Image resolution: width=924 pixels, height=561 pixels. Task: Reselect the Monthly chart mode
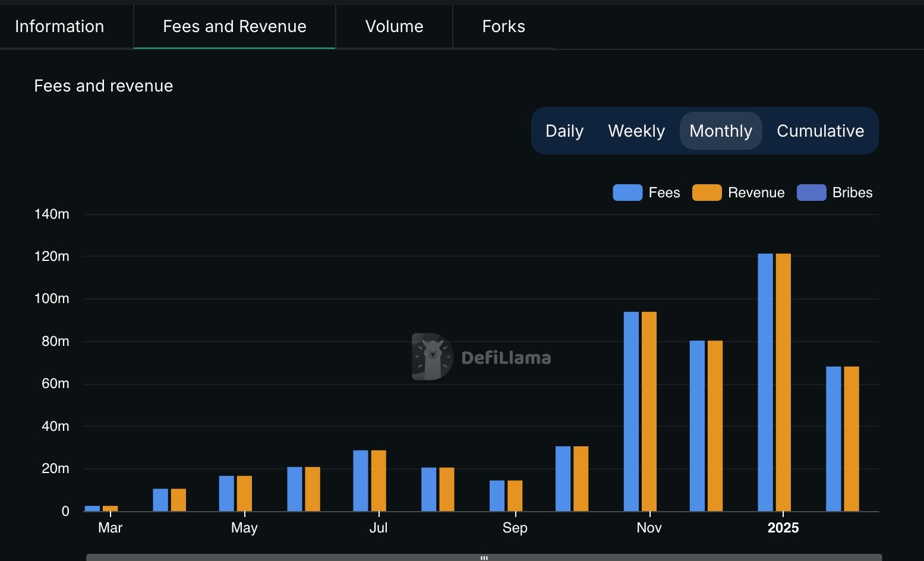(x=720, y=131)
